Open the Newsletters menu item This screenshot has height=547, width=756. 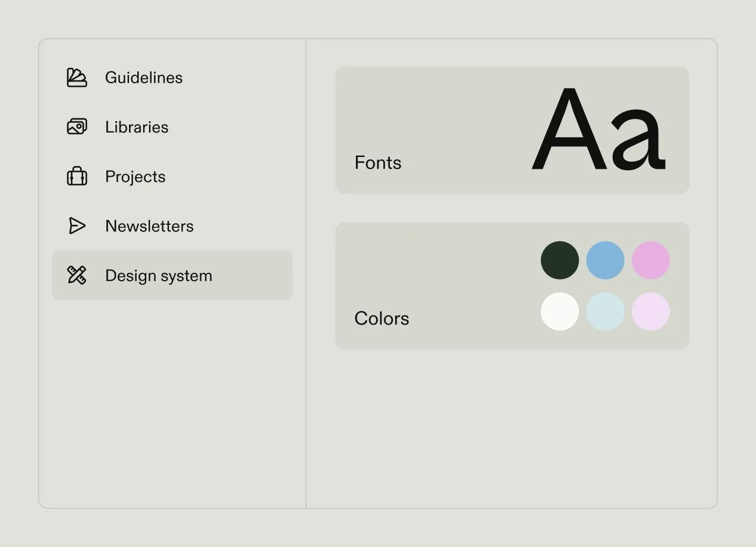[x=172, y=226]
